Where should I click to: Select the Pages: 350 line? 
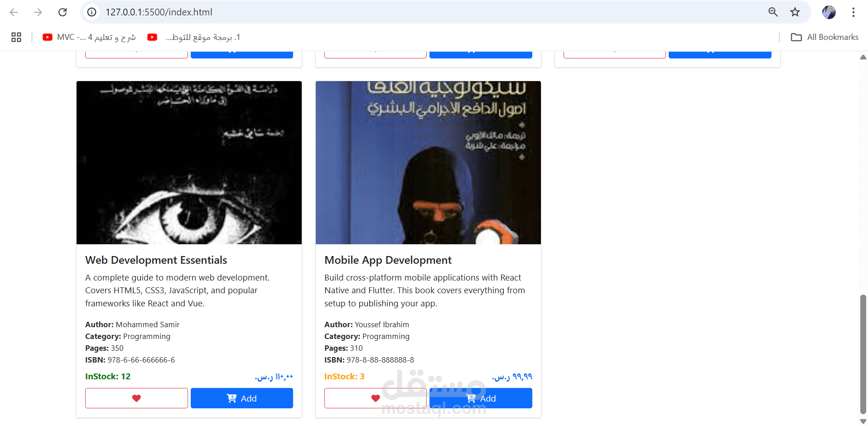pyautogui.click(x=104, y=348)
